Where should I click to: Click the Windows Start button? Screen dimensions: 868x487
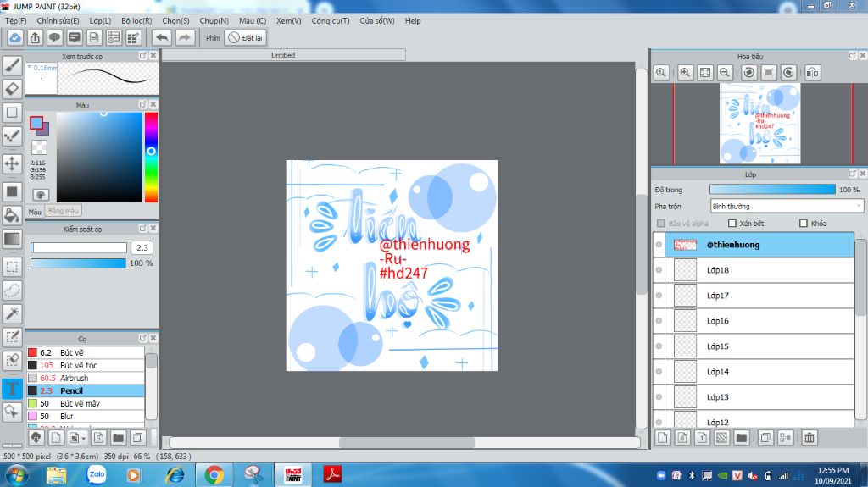(17, 475)
